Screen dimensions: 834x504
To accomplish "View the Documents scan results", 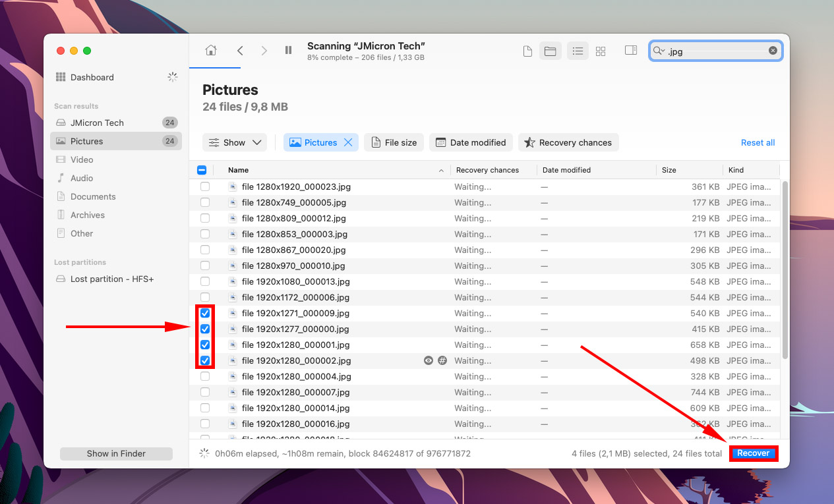I will [x=92, y=196].
